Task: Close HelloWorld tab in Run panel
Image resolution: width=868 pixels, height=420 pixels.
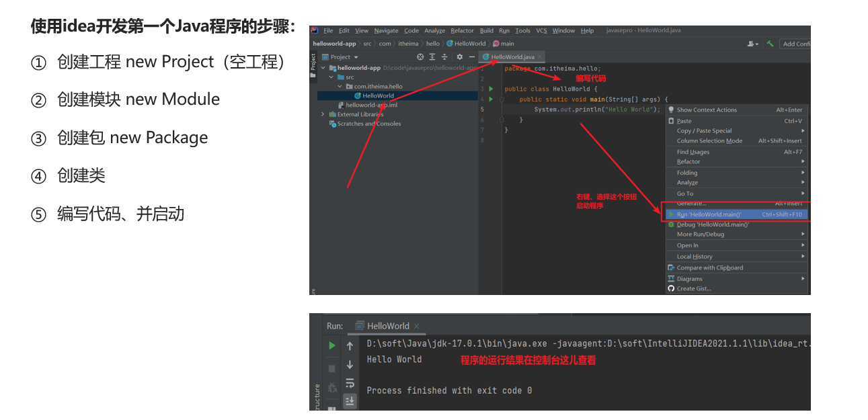Action: point(417,327)
